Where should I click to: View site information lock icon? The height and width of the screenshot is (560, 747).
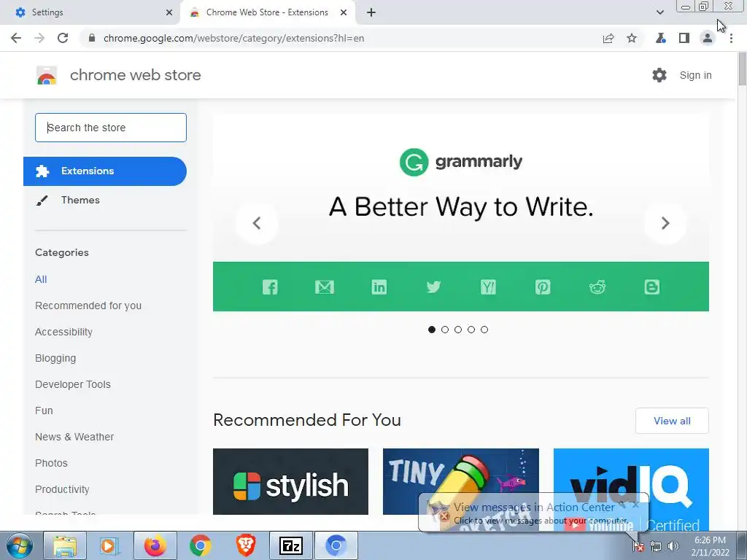(x=92, y=38)
